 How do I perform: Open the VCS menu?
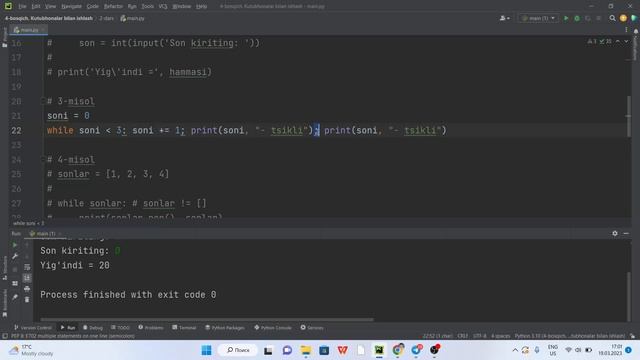pyautogui.click(x=163, y=6)
